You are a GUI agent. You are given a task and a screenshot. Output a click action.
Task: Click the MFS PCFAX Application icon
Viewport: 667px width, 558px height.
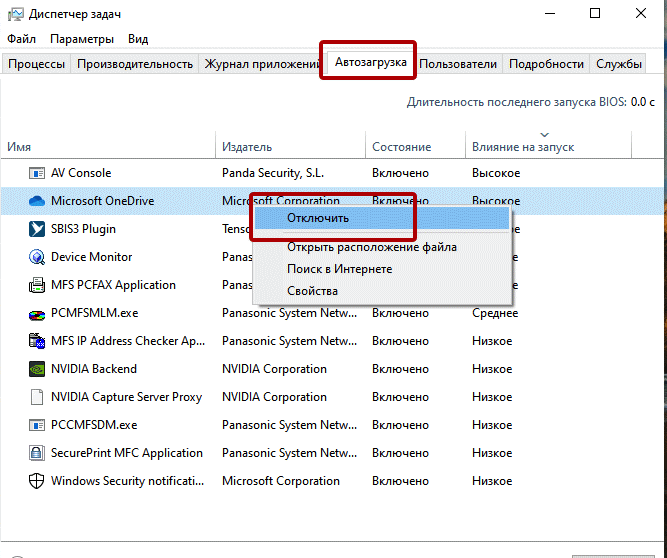tap(37, 285)
